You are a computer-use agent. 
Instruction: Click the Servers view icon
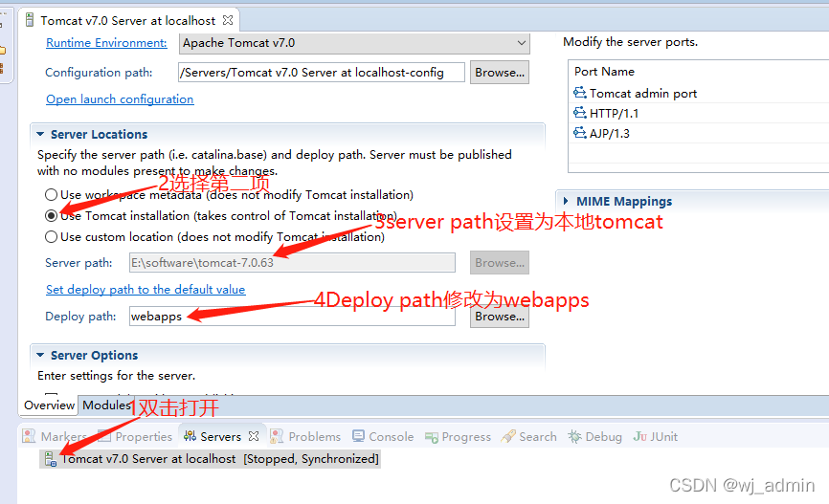190,436
